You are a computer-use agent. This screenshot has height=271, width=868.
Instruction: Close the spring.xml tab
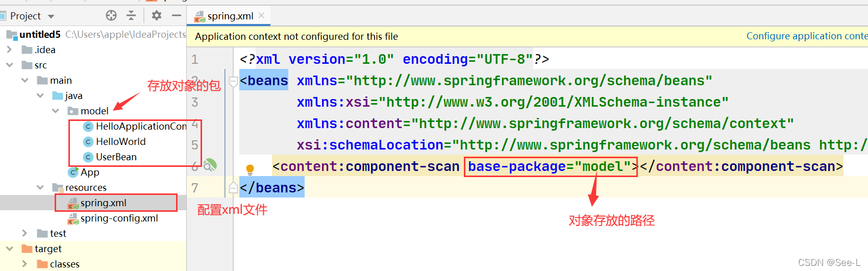[261, 15]
